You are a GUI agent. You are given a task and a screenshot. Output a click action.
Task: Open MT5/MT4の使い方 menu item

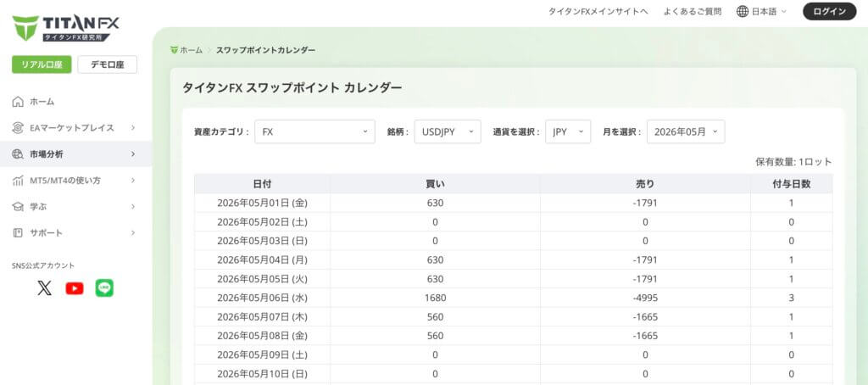75,181
